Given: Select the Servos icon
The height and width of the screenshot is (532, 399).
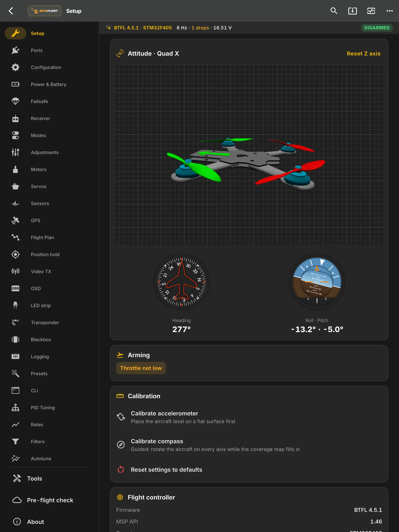Looking at the screenshot, I should pyautogui.click(x=15, y=187).
